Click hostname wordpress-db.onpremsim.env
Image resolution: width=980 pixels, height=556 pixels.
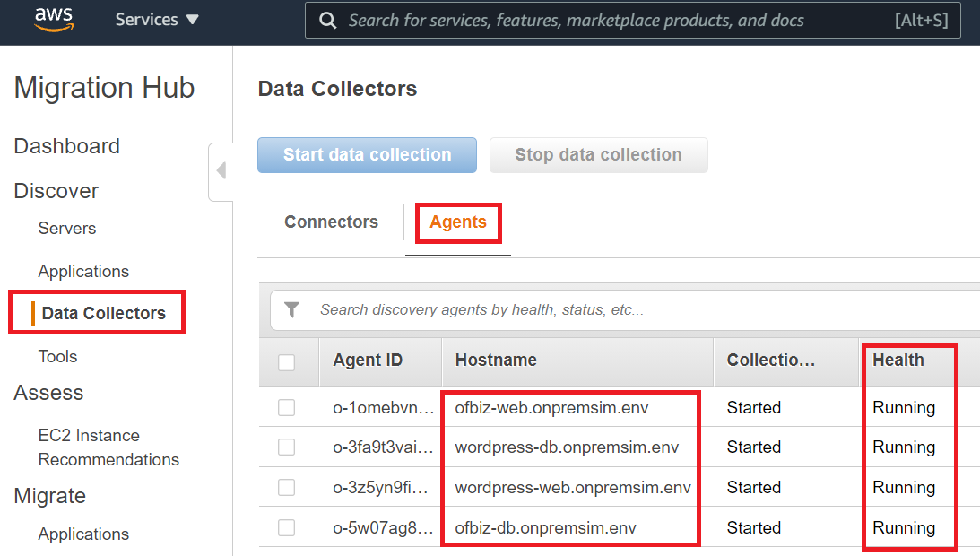[x=567, y=447]
